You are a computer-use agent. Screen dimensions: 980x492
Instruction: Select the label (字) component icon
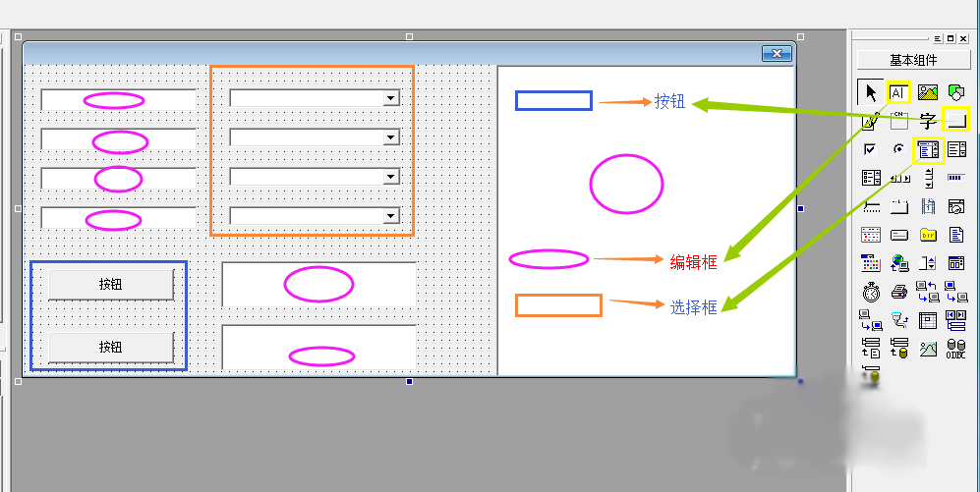point(928,120)
